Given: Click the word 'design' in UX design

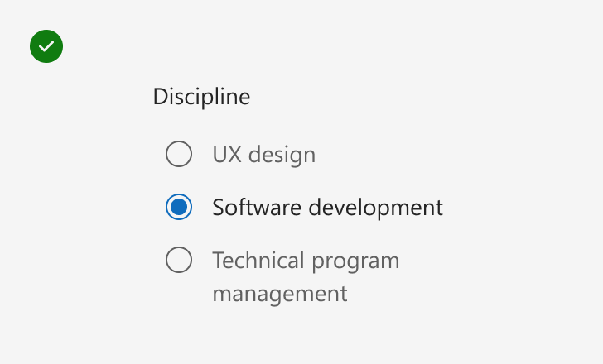Looking at the screenshot, I should (x=282, y=156).
